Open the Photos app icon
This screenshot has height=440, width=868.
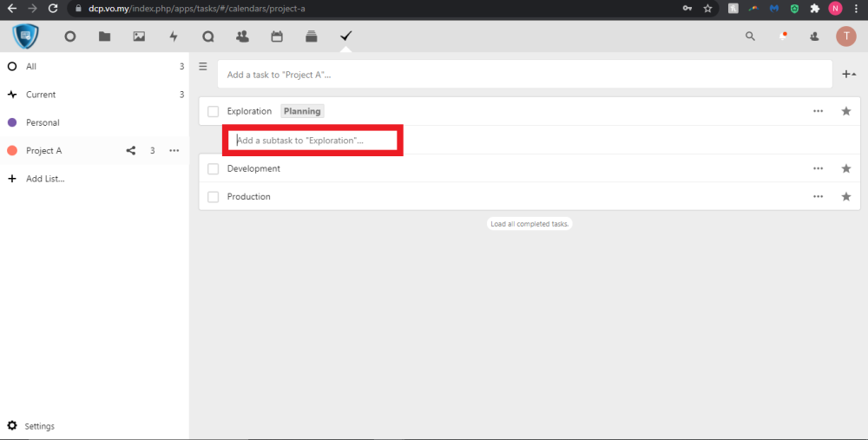tap(139, 36)
